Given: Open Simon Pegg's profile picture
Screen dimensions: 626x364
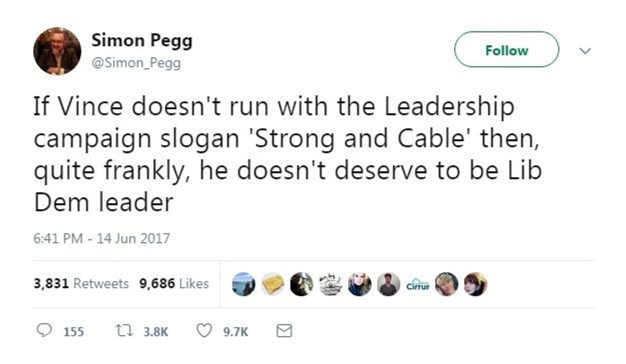Looking at the screenshot, I should point(57,51).
